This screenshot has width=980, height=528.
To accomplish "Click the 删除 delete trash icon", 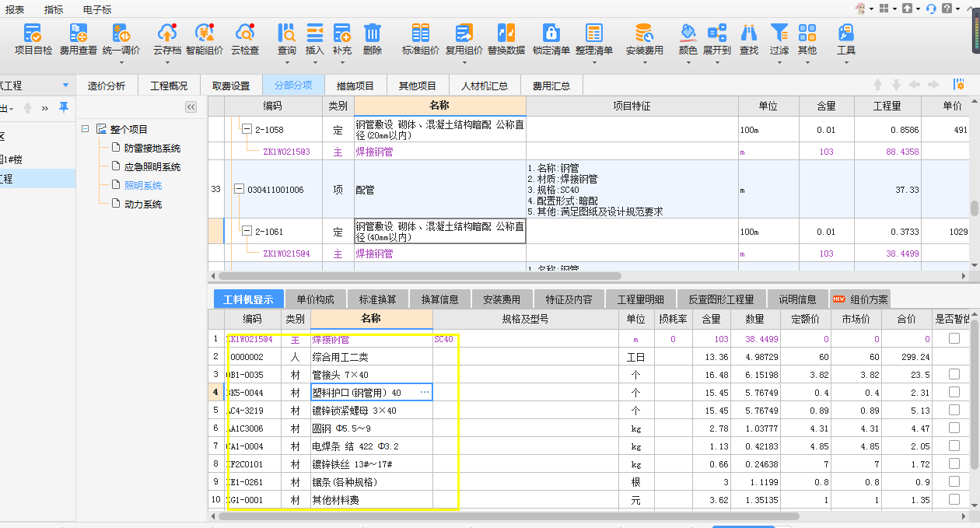I will coord(373,33).
